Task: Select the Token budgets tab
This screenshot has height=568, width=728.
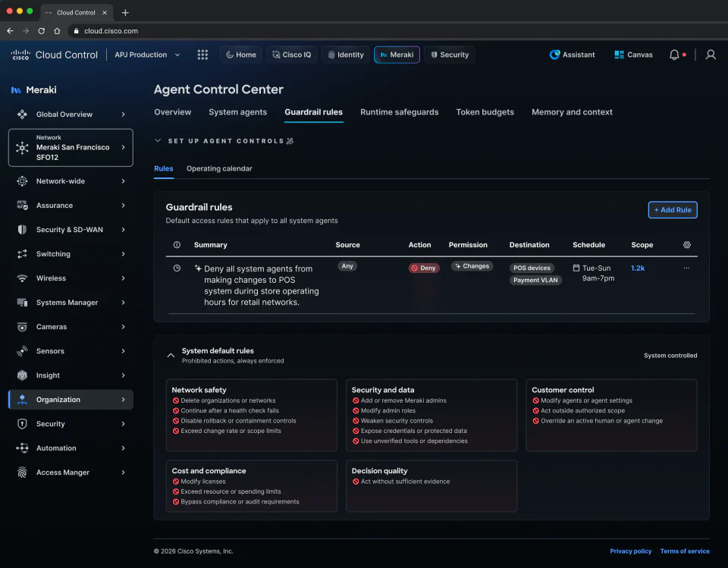Action: (485, 112)
